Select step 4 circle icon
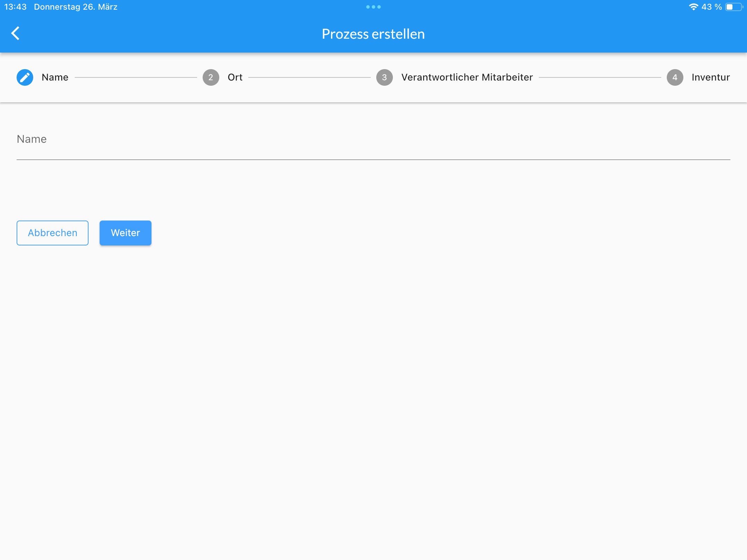The image size is (747, 560). (x=675, y=77)
